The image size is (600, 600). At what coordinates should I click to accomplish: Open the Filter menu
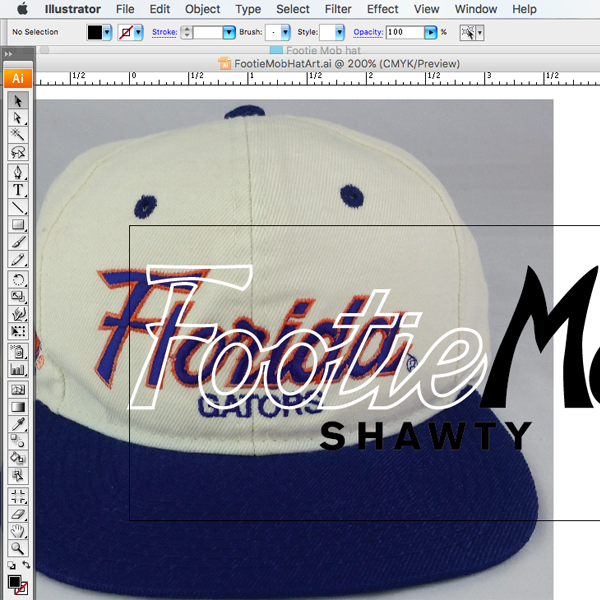tap(338, 9)
